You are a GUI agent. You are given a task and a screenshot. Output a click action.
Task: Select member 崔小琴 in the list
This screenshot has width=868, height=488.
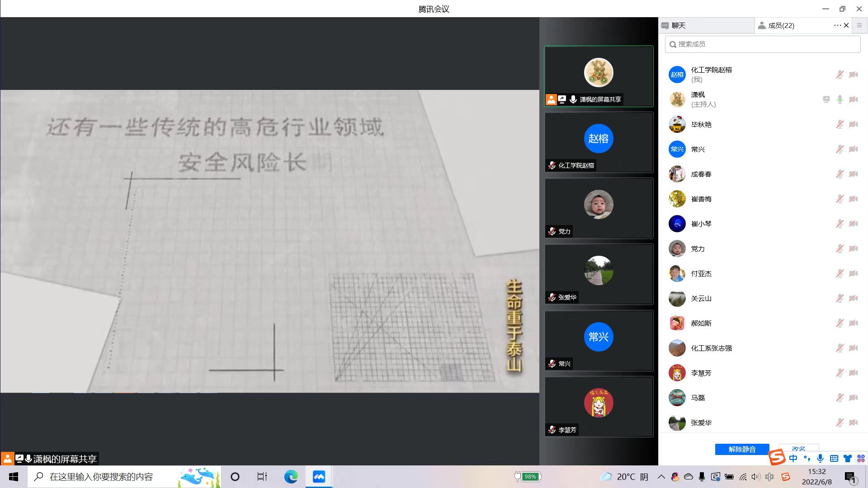point(763,224)
